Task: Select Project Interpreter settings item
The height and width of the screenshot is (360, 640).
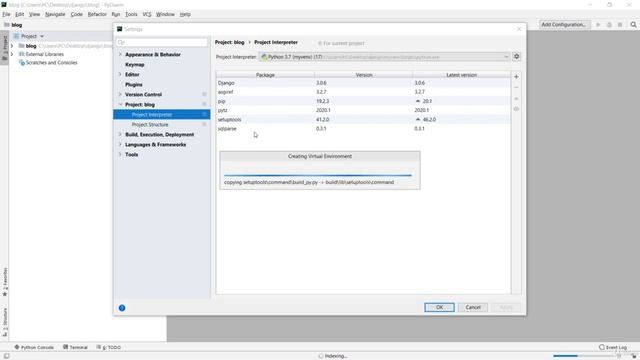Action: pyautogui.click(x=162, y=114)
